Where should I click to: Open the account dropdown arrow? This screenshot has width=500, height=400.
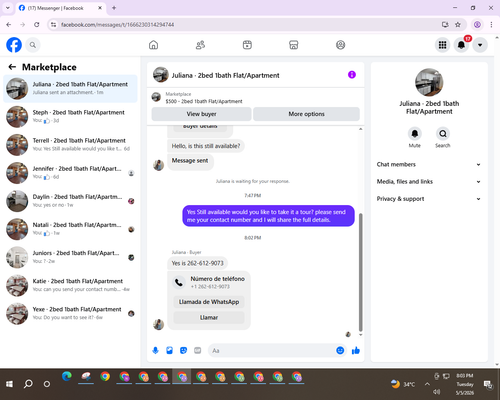pyautogui.click(x=480, y=45)
